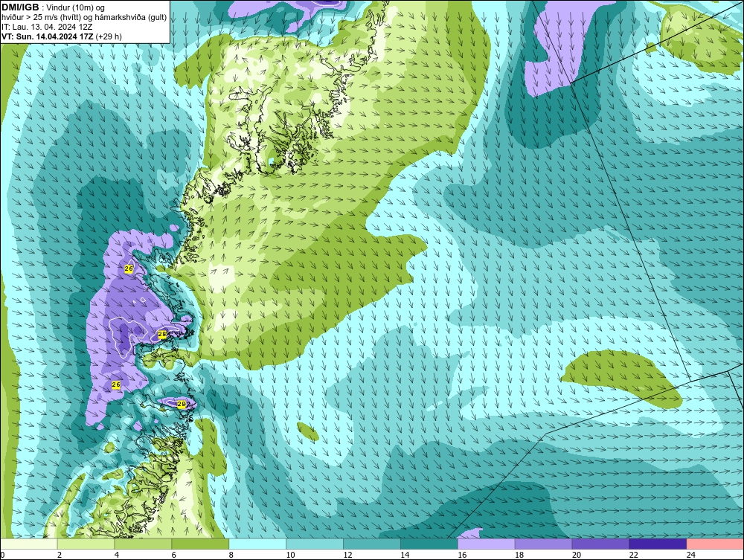
Task: Click the northernmost yellow "26" gust marker
Action: [x=129, y=268]
